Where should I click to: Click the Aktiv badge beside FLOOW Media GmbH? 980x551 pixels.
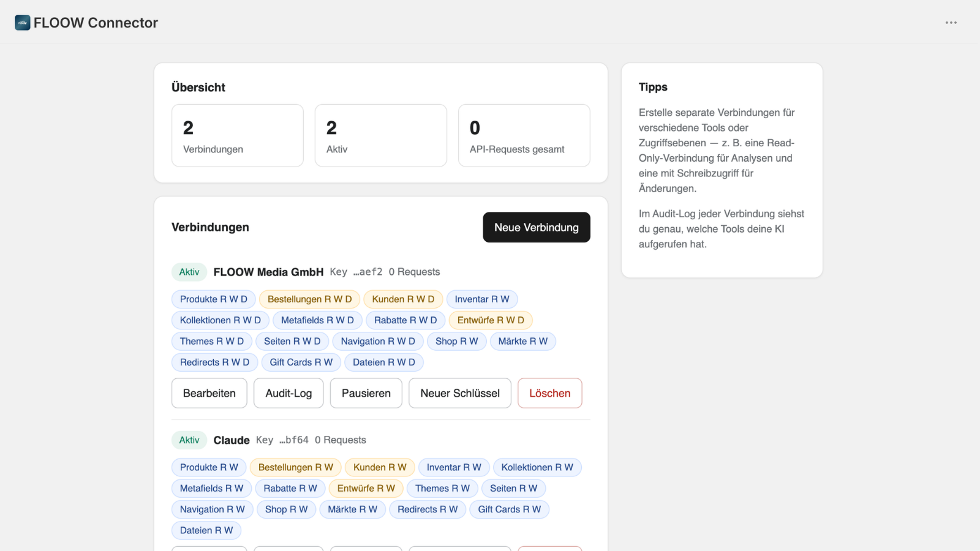(189, 272)
